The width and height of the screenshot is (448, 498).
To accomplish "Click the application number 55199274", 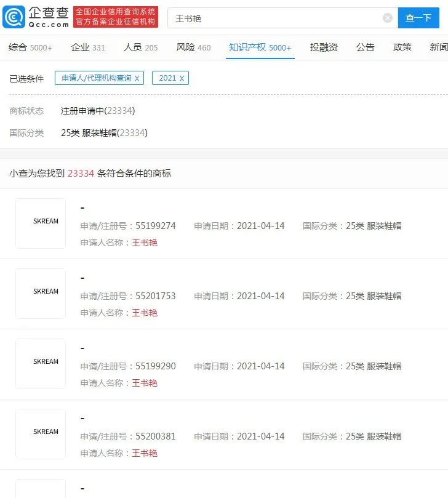I will (x=156, y=226).
